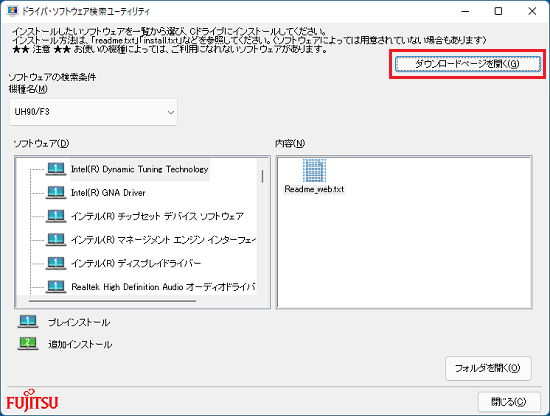
Task: Click icon beside インテル(R) チップセット デバイス ソフトウェア
Action: (56, 216)
